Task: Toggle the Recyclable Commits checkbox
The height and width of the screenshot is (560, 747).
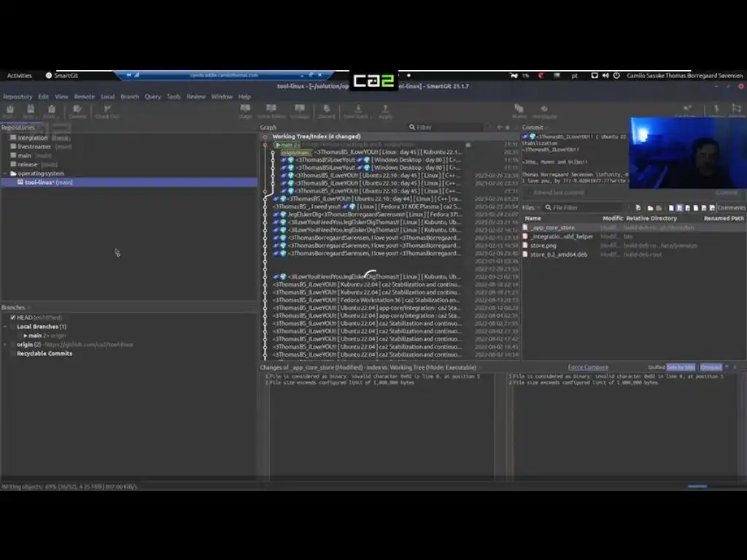Action: coord(13,354)
